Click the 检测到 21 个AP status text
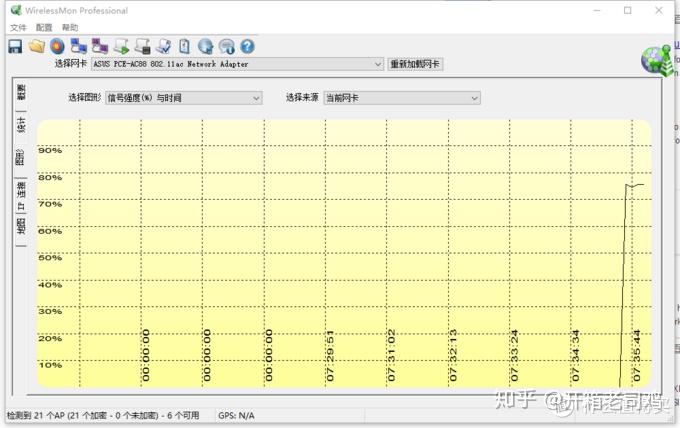The height and width of the screenshot is (428, 680). pyautogui.click(x=103, y=415)
